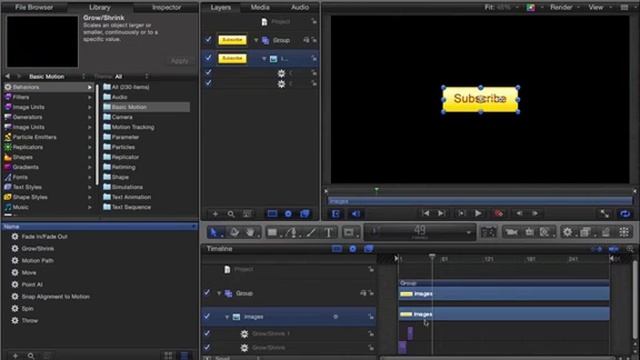The image size is (640, 360).
Task: Click the search icon in Library bottom
Action: coord(31,356)
